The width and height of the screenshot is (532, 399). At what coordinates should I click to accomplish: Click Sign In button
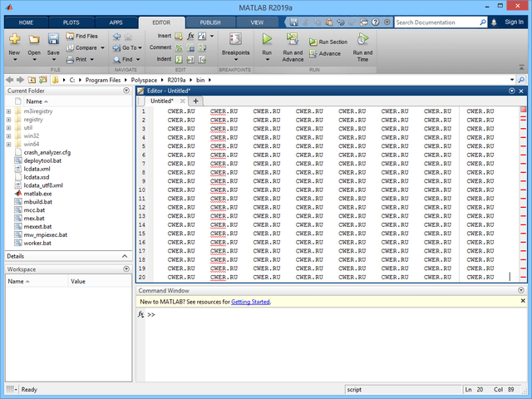point(515,23)
